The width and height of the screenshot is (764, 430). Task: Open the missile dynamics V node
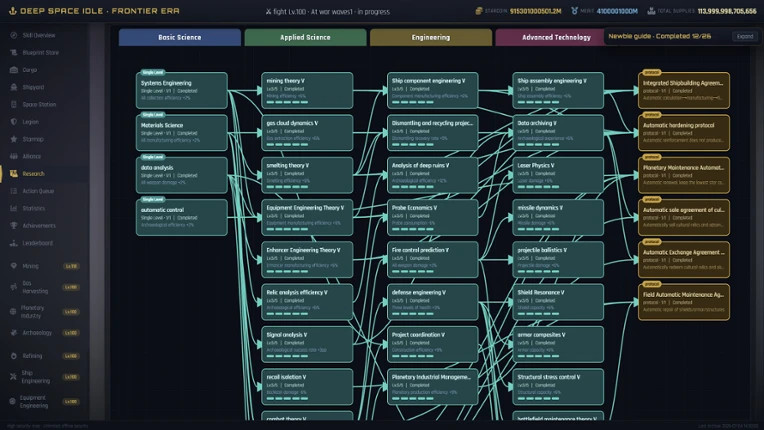pyautogui.click(x=558, y=217)
